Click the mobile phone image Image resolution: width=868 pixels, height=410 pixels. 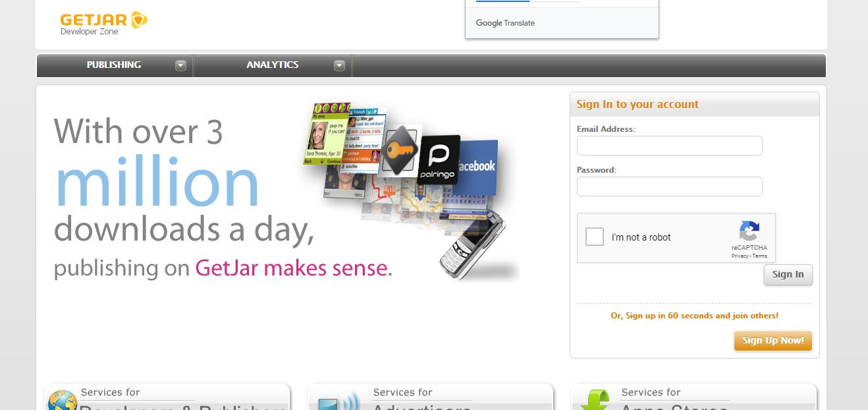[472, 245]
